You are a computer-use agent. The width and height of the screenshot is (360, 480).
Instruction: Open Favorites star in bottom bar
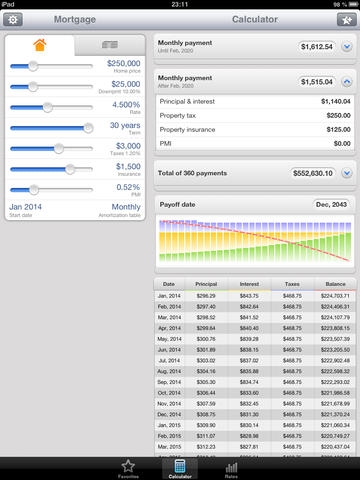coord(128,469)
